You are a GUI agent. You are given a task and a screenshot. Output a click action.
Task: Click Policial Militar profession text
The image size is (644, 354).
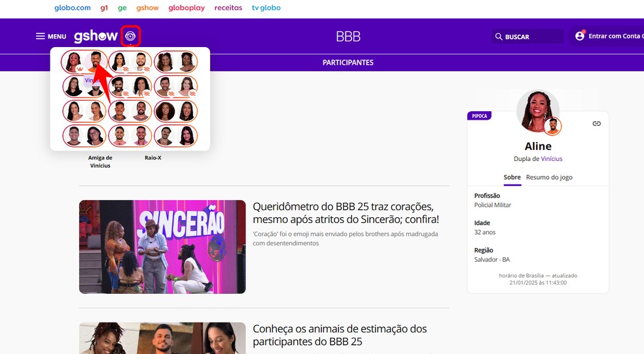(492, 205)
